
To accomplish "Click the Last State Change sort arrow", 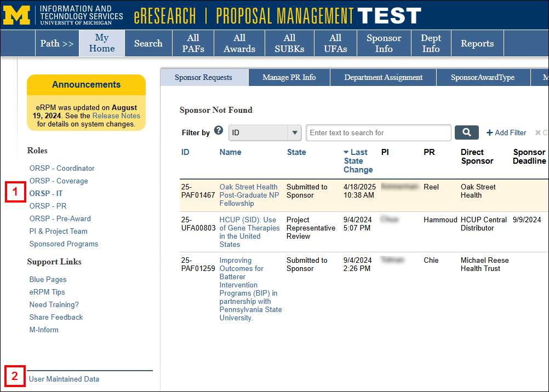I will (346, 152).
